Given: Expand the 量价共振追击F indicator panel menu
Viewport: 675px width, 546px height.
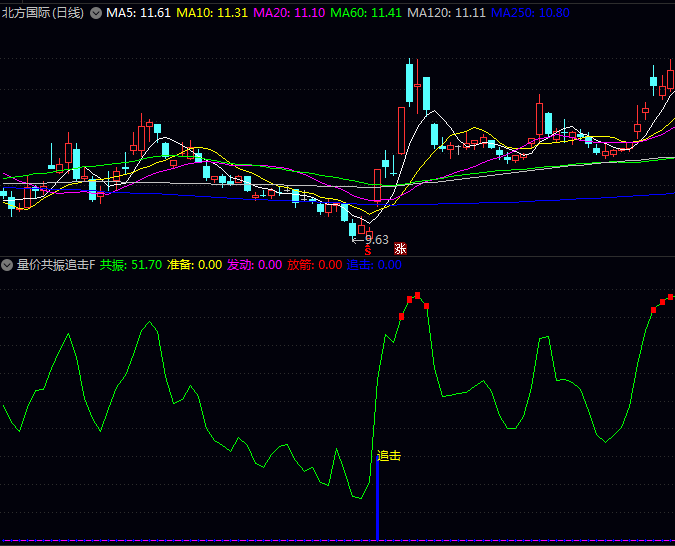Looking at the screenshot, I should click(8, 265).
